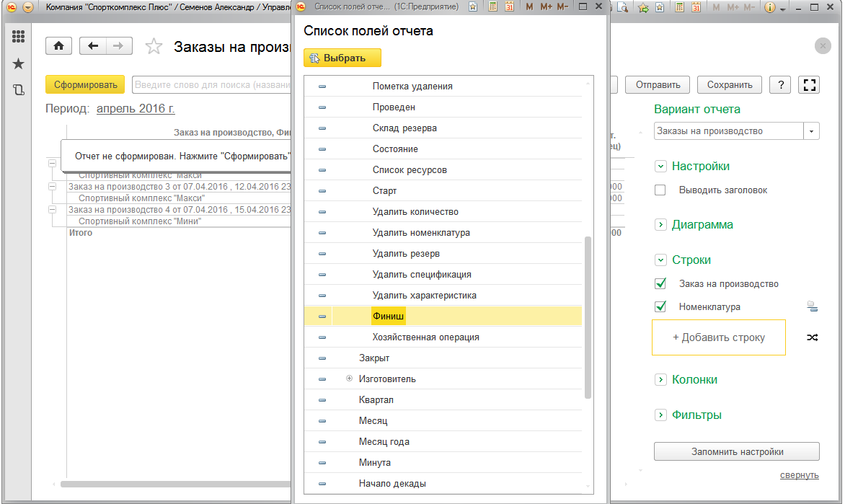Navigate back with left arrow button
The width and height of the screenshot is (858, 504).
93,46
